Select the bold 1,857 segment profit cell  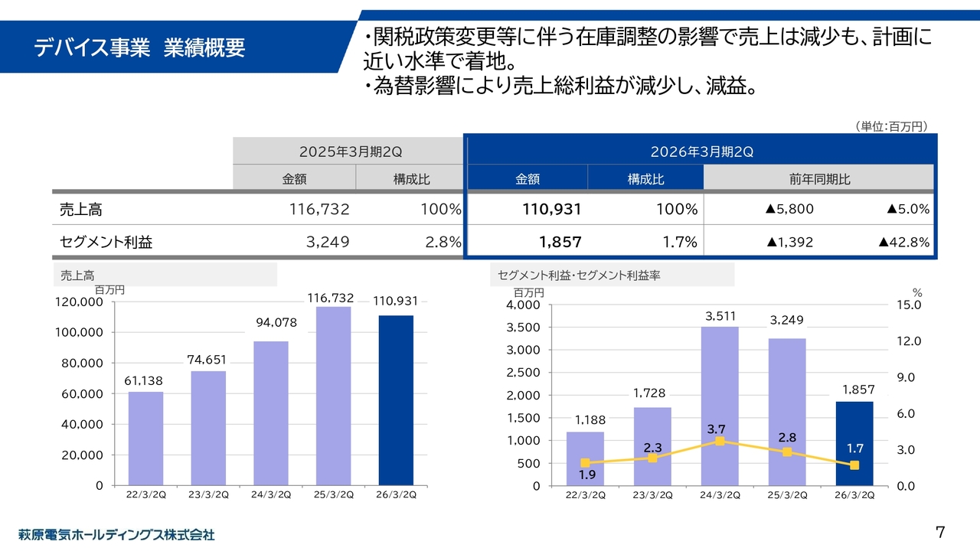click(560, 243)
